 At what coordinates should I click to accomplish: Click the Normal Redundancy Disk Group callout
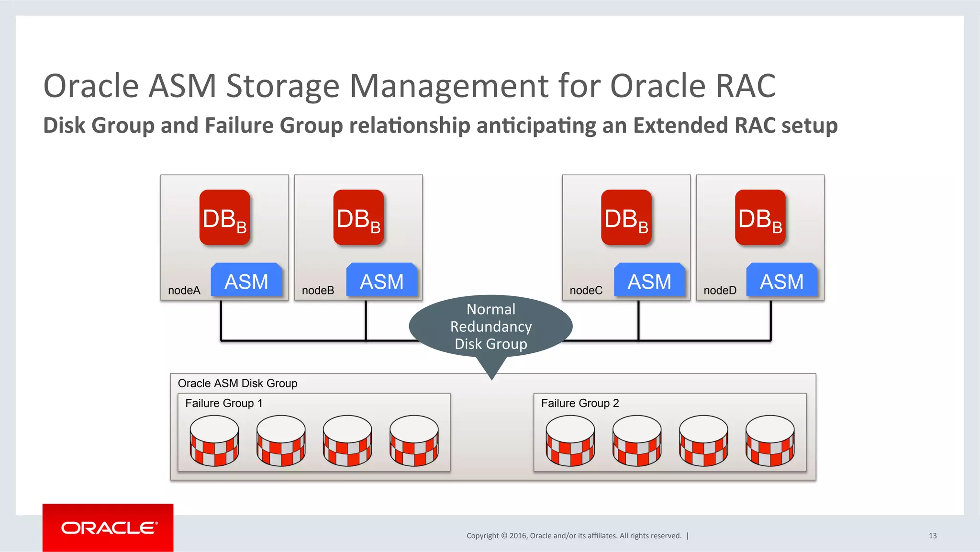pyautogui.click(x=490, y=327)
